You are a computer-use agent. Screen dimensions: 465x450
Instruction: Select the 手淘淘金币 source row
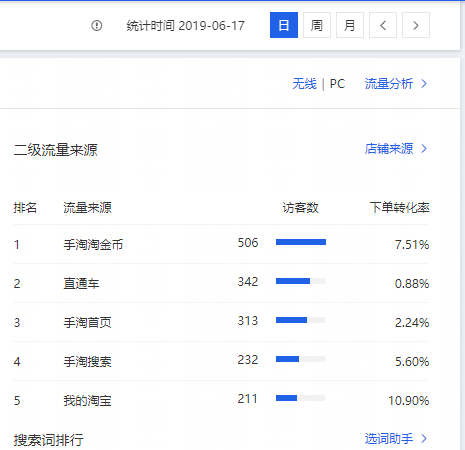point(221,244)
